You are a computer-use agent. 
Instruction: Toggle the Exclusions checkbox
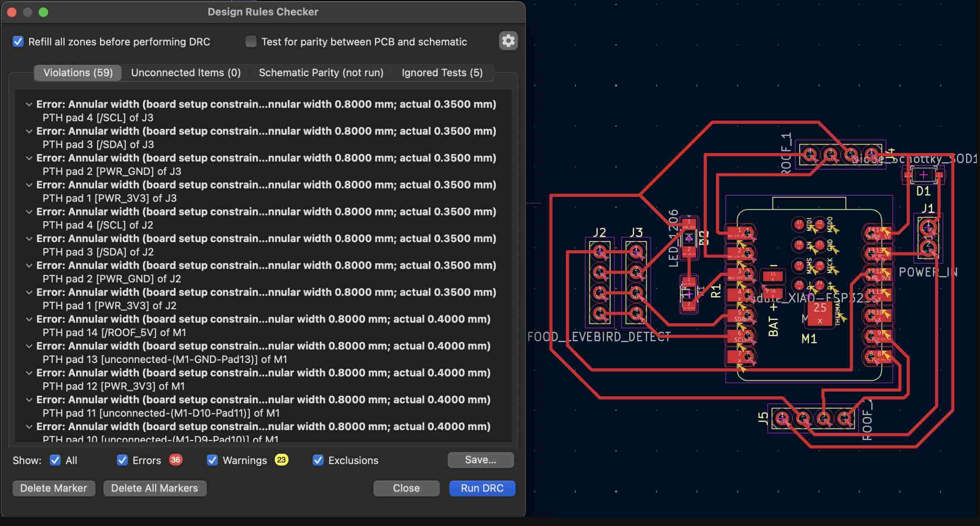tap(318, 460)
